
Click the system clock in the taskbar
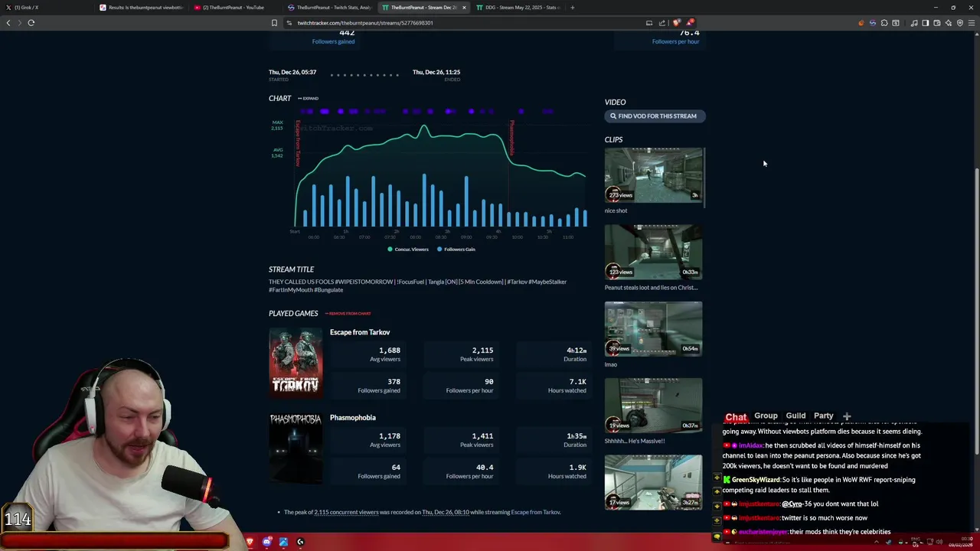point(961,542)
